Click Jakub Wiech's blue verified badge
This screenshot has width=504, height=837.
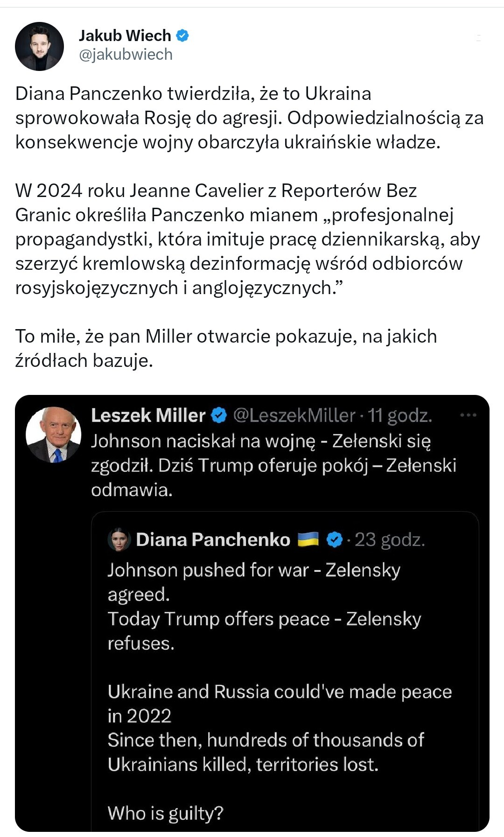point(182,35)
